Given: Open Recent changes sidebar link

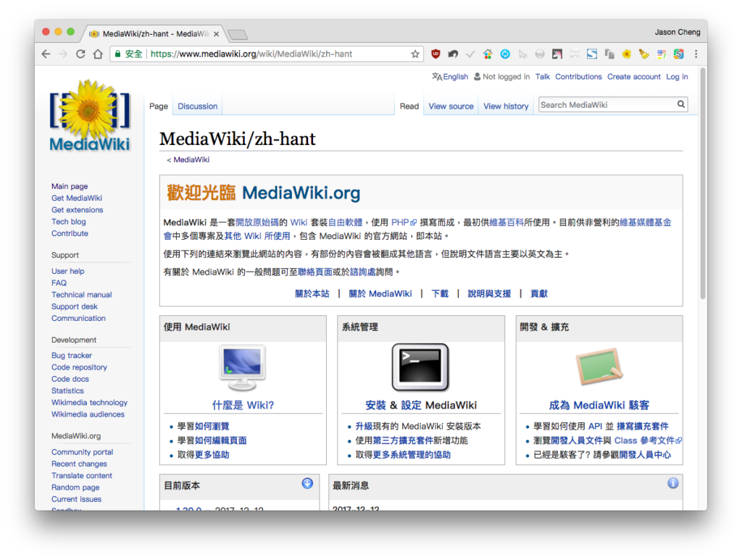Looking at the screenshot, I should click(79, 464).
